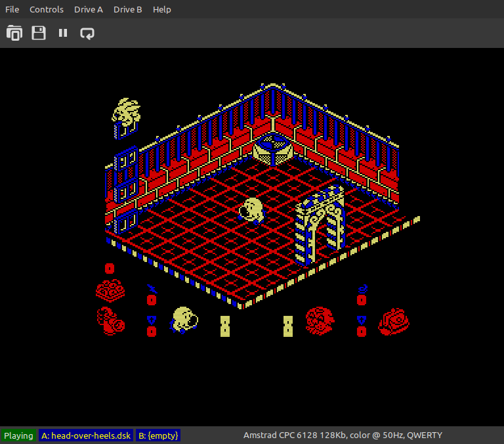Image resolution: width=504 pixels, height=444 pixels.
Task: Click the red handbag icon
Action: pos(394,322)
